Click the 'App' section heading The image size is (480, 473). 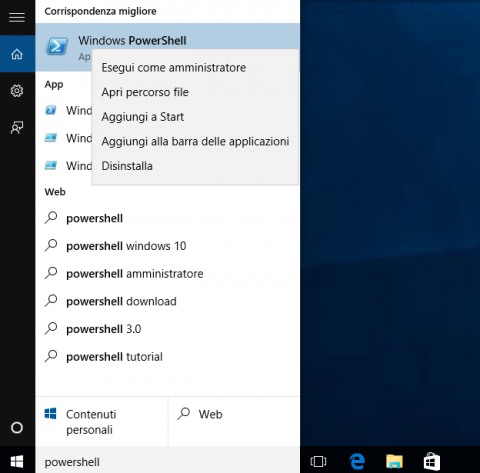[x=54, y=85]
